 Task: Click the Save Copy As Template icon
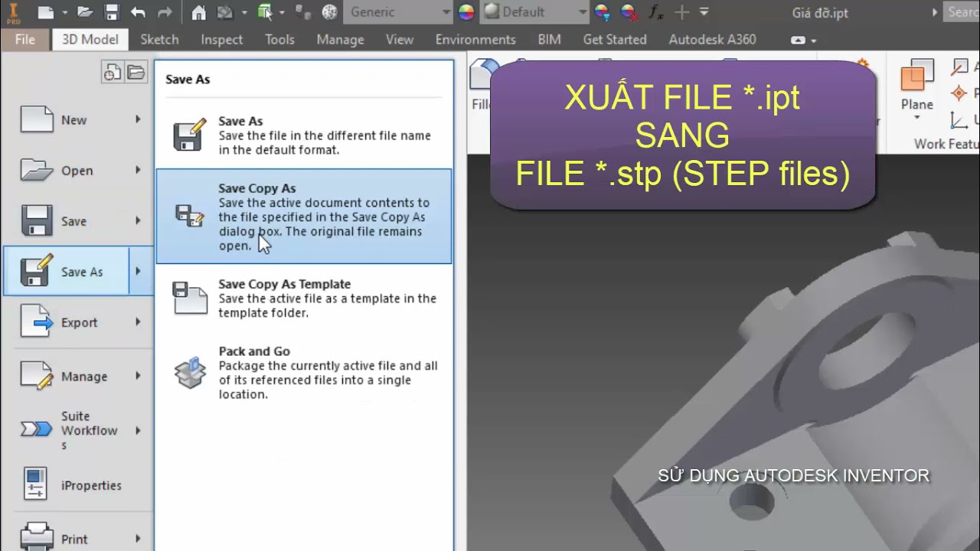(x=190, y=298)
